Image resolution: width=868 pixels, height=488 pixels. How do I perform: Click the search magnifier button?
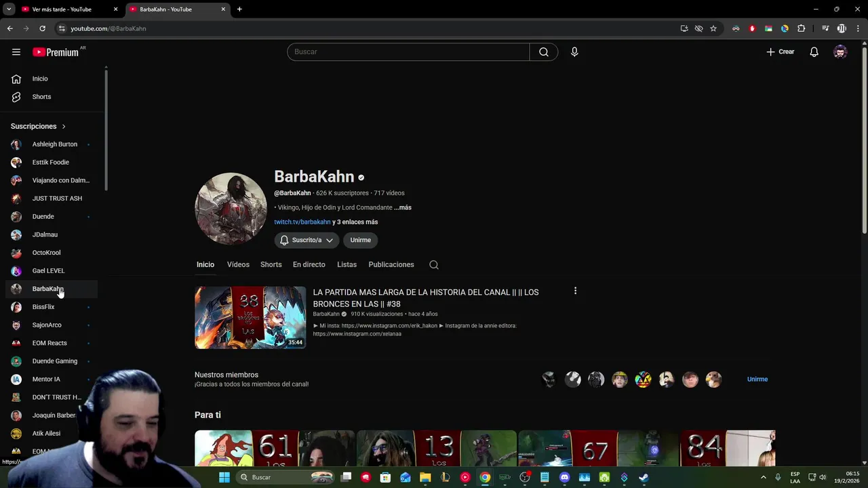pyautogui.click(x=544, y=52)
